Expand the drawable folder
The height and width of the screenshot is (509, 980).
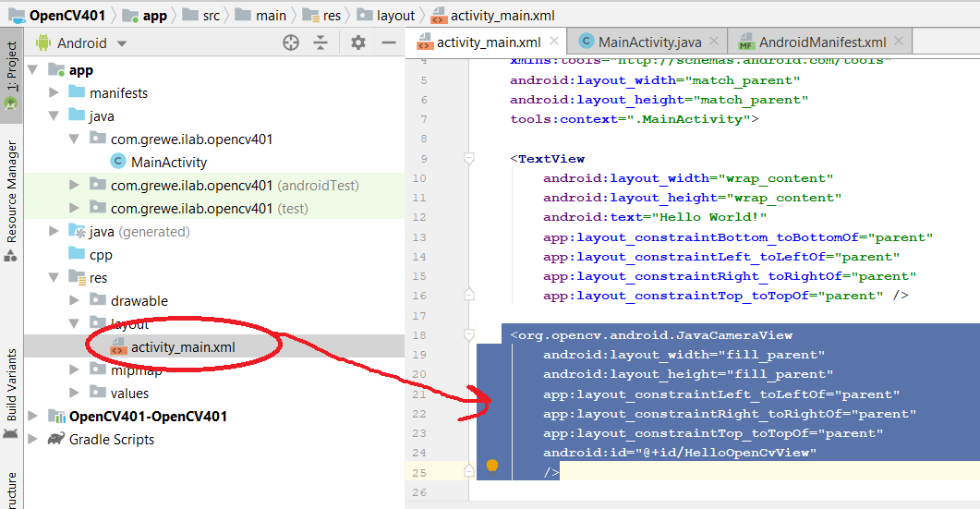coord(76,300)
